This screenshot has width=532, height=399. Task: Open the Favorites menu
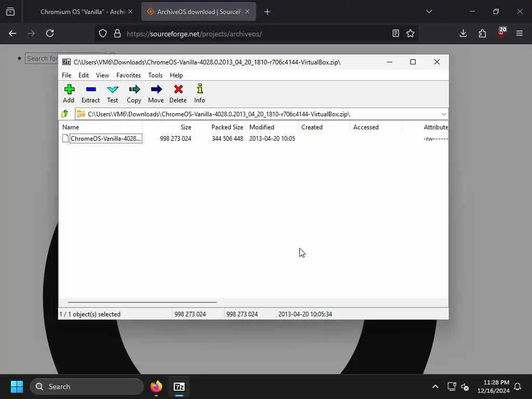(129, 75)
